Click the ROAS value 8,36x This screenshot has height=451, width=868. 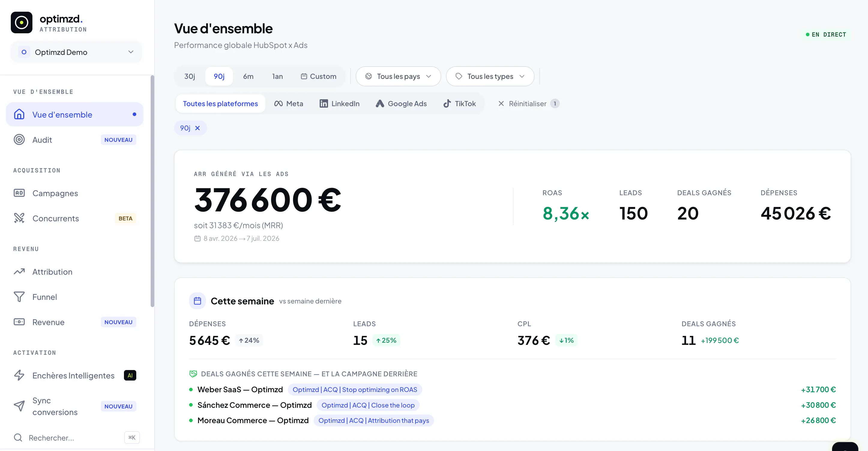click(x=566, y=214)
